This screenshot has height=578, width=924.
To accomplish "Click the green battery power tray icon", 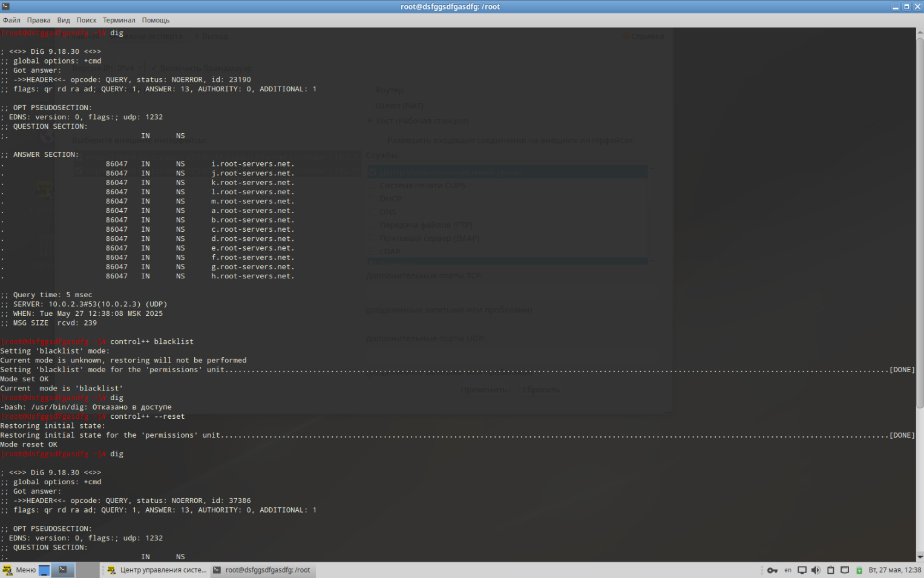I will click(x=859, y=570).
